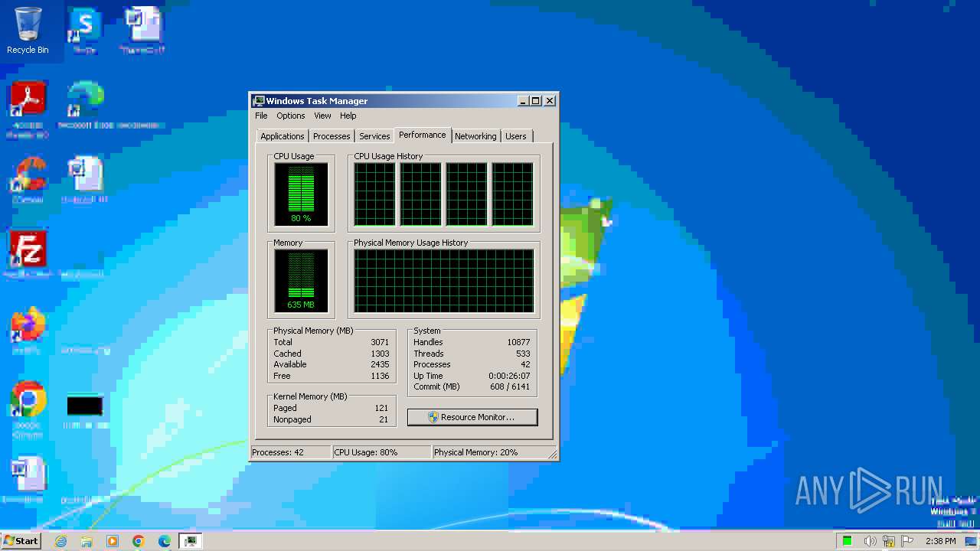
Task: Switch to the Users tab
Action: click(x=516, y=136)
